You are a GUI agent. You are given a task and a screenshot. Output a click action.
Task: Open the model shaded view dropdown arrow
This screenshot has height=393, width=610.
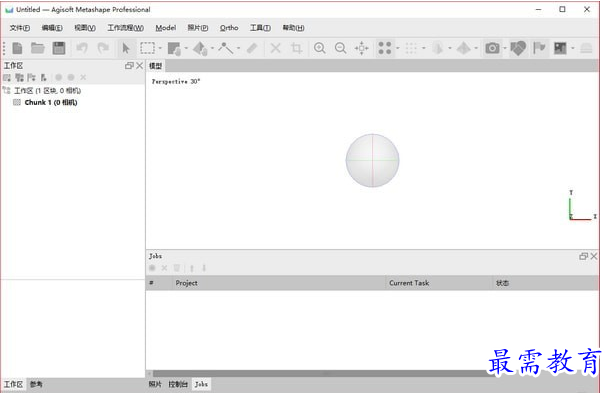tap(476, 48)
